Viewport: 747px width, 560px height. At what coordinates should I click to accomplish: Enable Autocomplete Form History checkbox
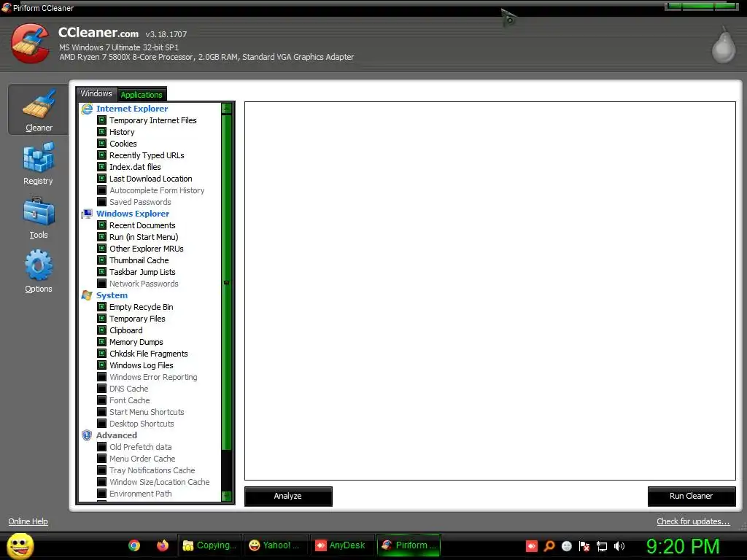(x=101, y=190)
